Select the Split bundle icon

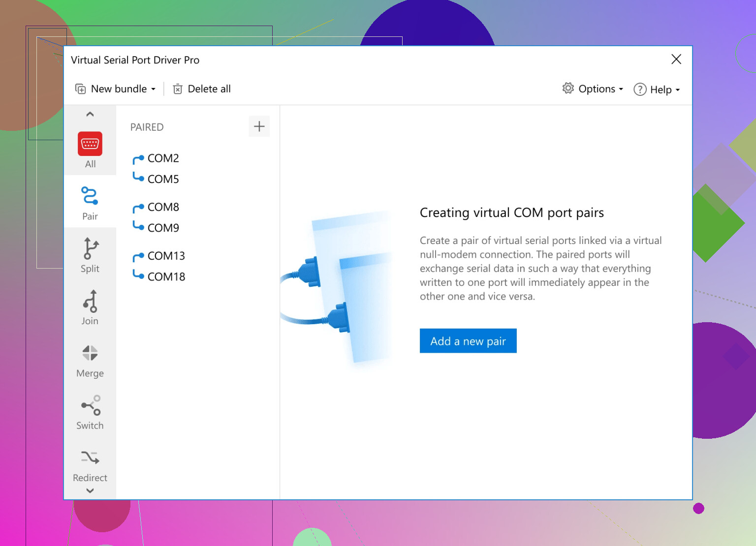tap(90, 254)
